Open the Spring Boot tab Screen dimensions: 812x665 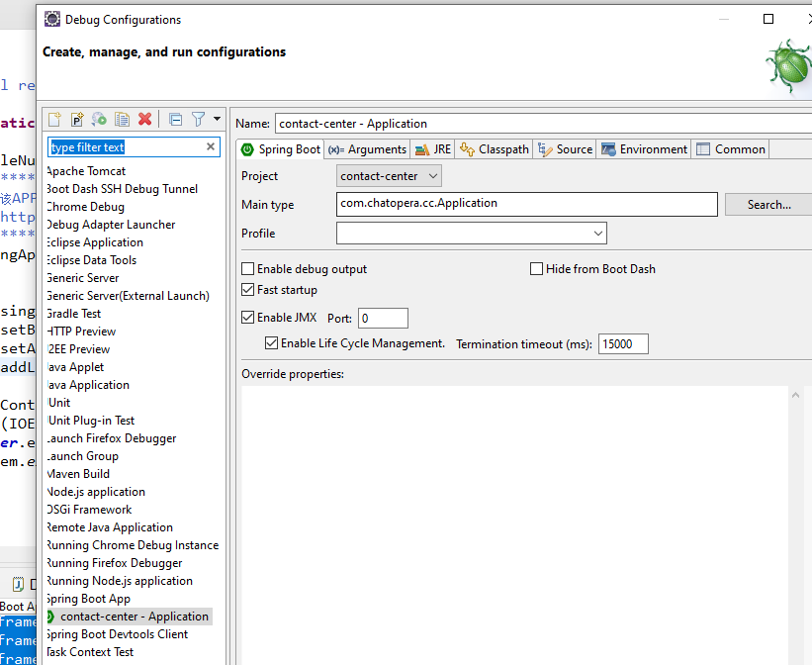[x=281, y=149]
